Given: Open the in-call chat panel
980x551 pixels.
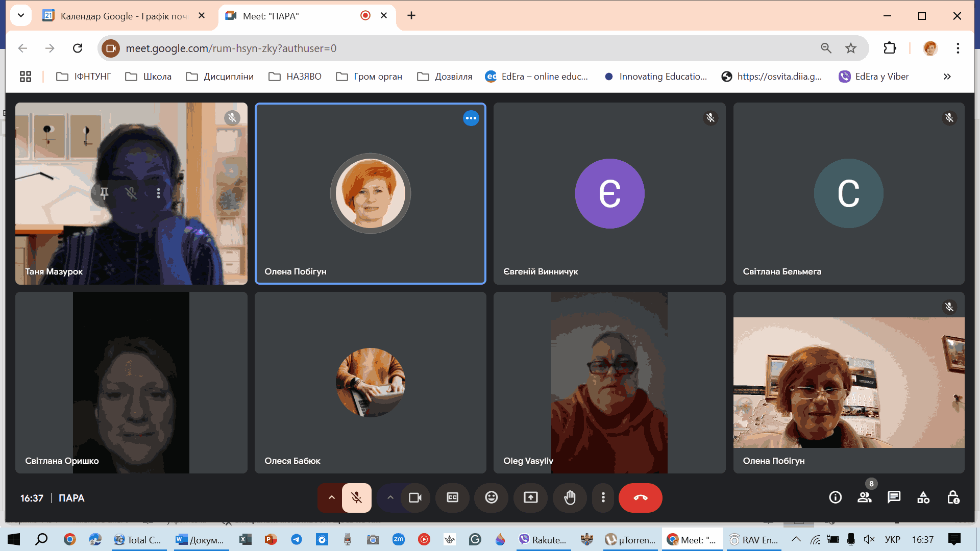Looking at the screenshot, I should click(x=894, y=497).
